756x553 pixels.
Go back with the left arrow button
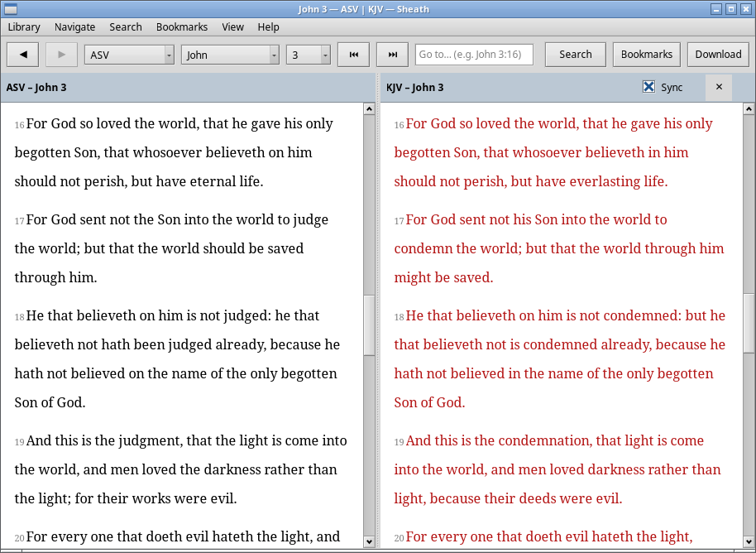click(x=22, y=55)
